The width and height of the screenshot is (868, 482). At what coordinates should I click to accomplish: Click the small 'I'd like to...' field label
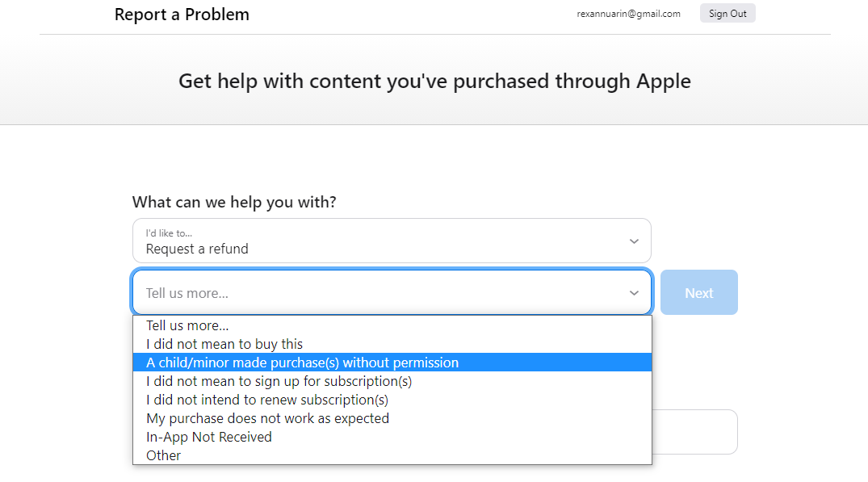coord(169,233)
